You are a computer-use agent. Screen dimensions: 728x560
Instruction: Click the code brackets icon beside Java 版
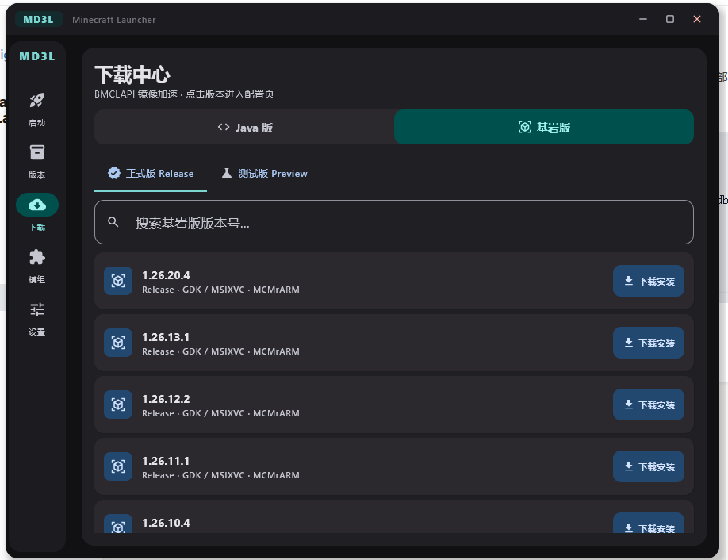click(x=224, y=127)
